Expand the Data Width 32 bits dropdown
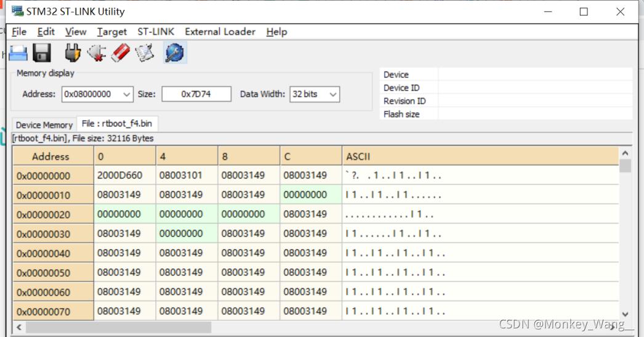Image resolution: width=644 pixels, height=337 pixels. (x=333, y=94)
